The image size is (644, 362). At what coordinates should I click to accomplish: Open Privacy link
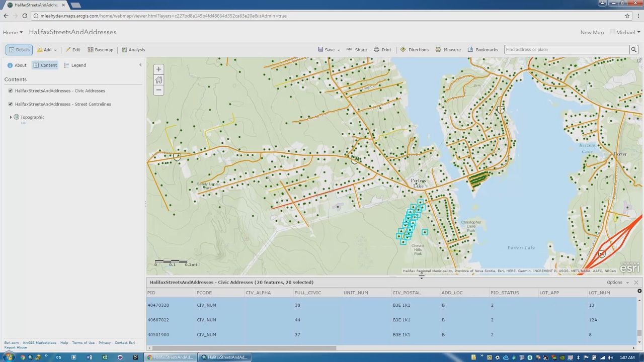point(104,343)
